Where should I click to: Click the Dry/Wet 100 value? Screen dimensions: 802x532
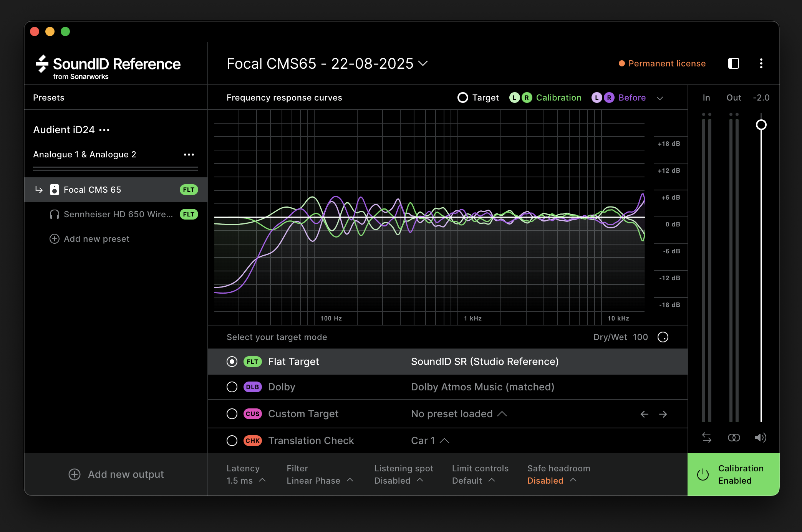640,337
